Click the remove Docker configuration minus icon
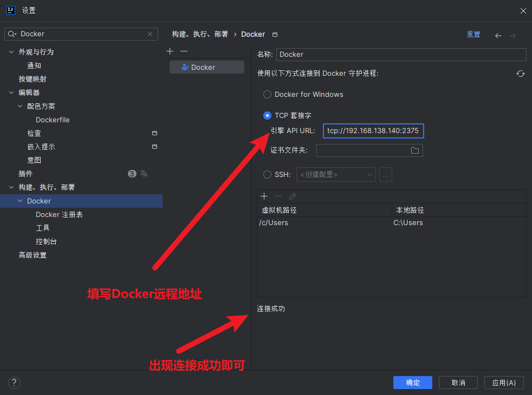The height and width of the screenshot is (395, 532). pos(184,51)
